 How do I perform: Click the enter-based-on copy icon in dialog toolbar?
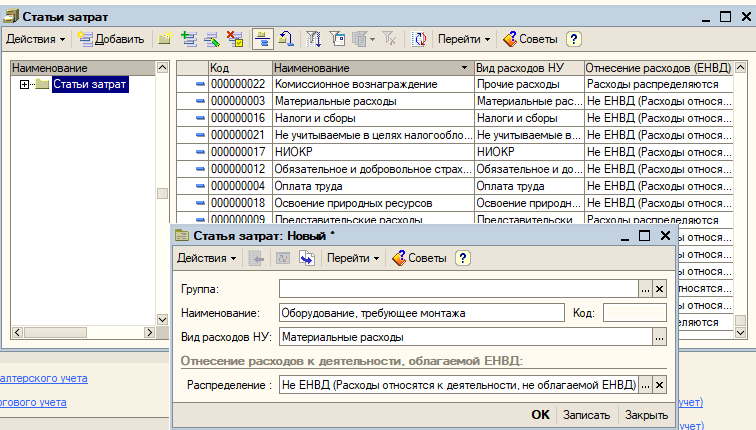307,258
